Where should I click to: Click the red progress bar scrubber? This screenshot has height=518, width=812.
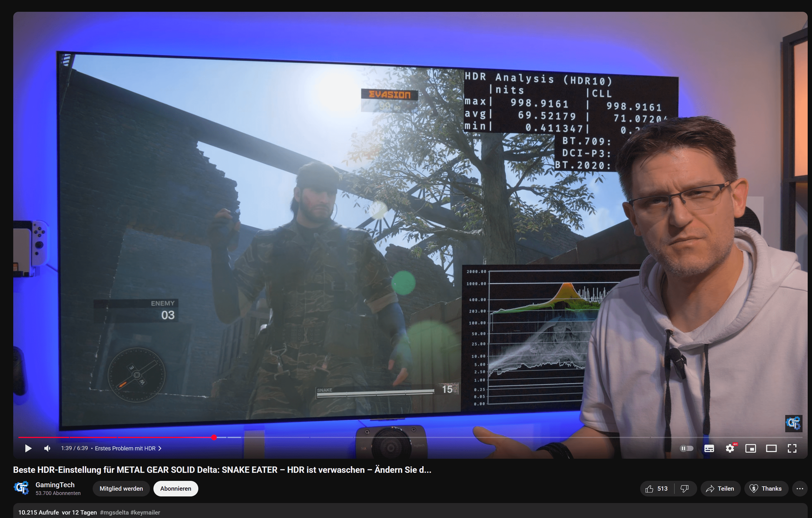click(214, 437)
